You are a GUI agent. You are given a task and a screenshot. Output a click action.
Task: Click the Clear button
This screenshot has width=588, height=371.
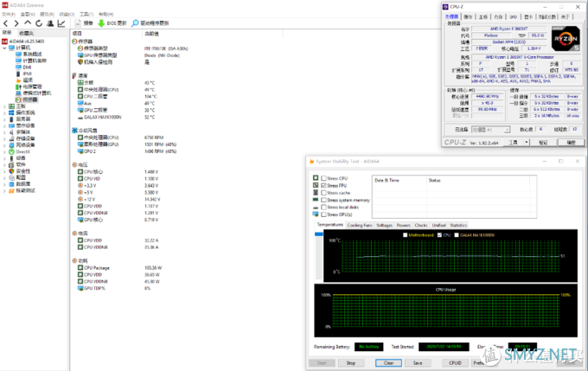click(388, 362)
